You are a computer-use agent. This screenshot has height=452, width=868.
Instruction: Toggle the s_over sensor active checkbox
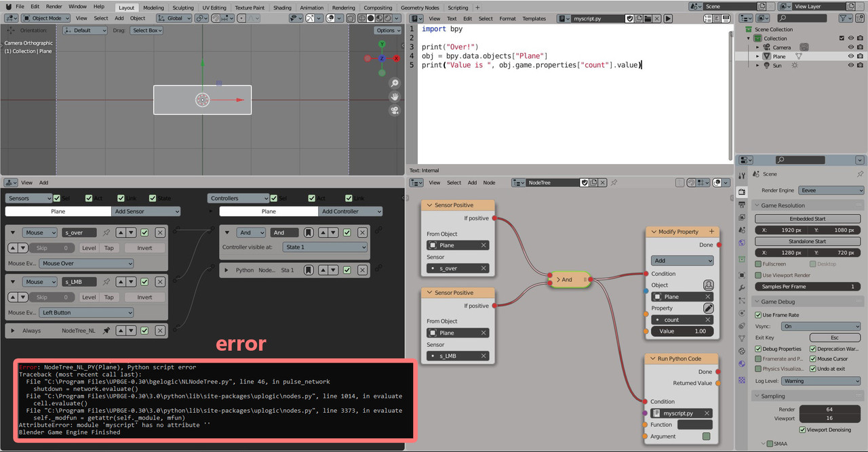[144, 232]
